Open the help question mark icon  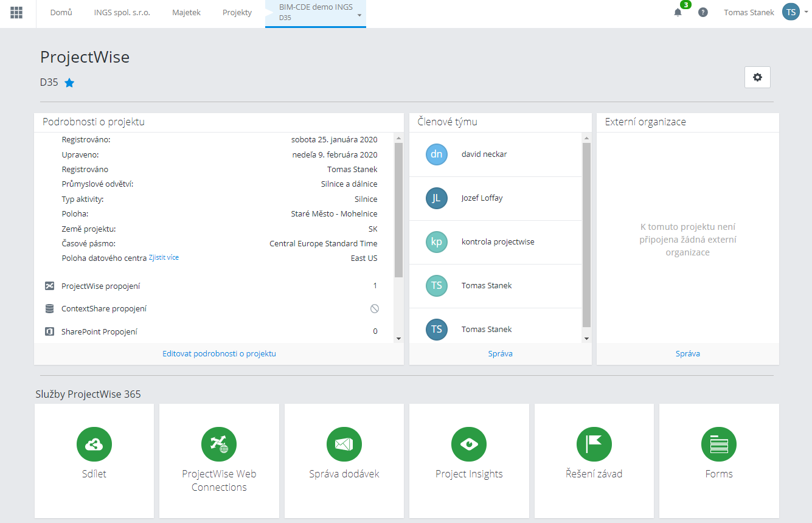coord(703,12)
